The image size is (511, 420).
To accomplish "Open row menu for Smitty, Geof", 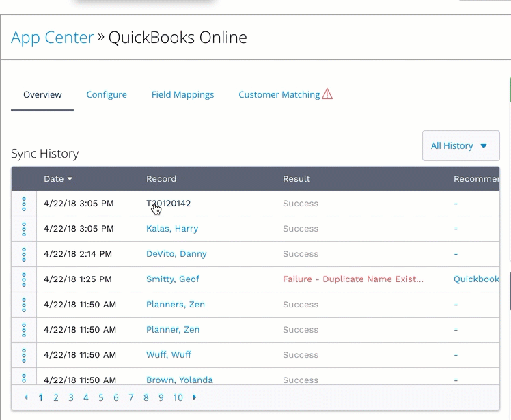I will click(24, 279).
